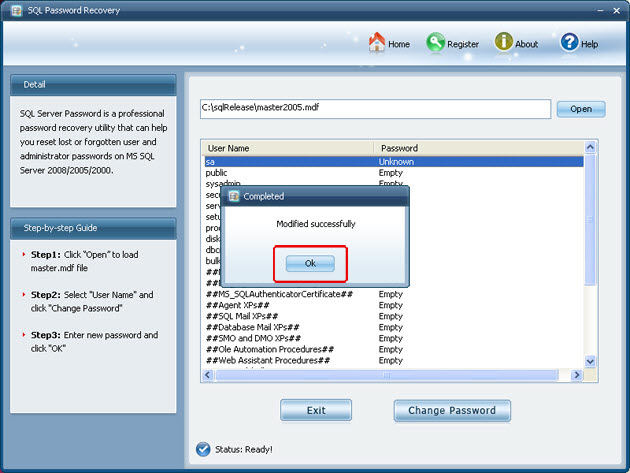This screenshot has height=473, width=630.
Task: Click the blue Help question mark icon
Action: click(x=569, y=42)
